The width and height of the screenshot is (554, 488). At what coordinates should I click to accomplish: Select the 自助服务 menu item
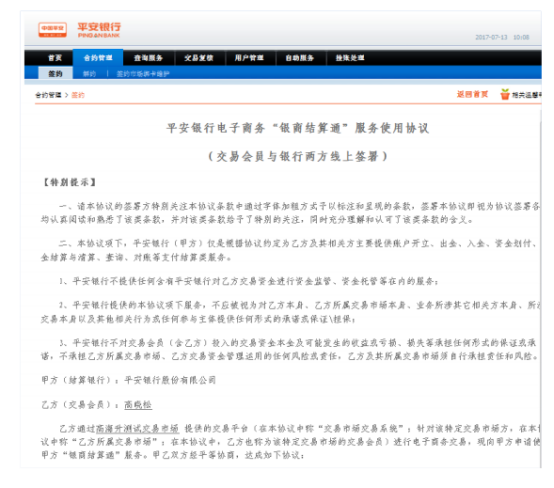[x=300, y=58]
